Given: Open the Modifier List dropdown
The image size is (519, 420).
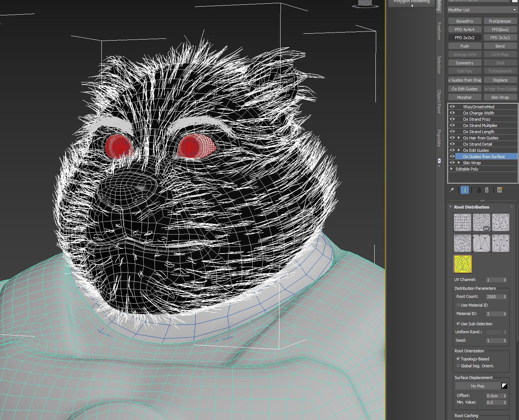Looking at the screenshot, I should pos(482,10).
